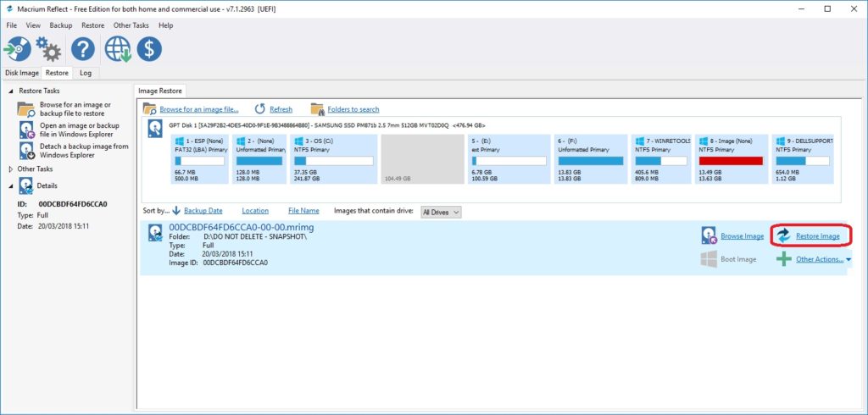This screenshot has height=415, width=868.
Task: Click Browse for image or backup file task
Action: pos(75,109)
